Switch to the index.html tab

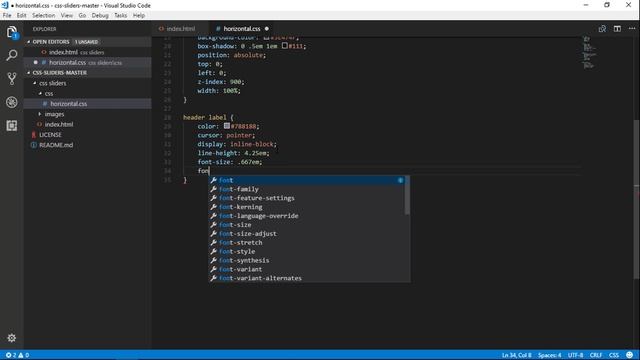(x=180, y=29)
